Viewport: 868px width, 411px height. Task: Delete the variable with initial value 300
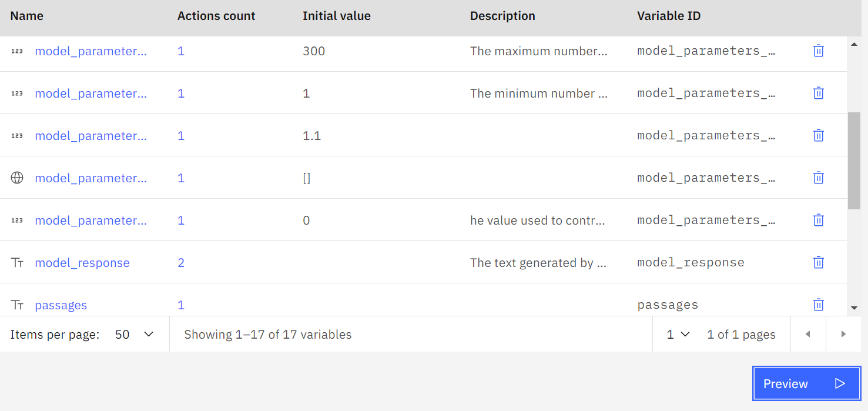click(818, 51)
